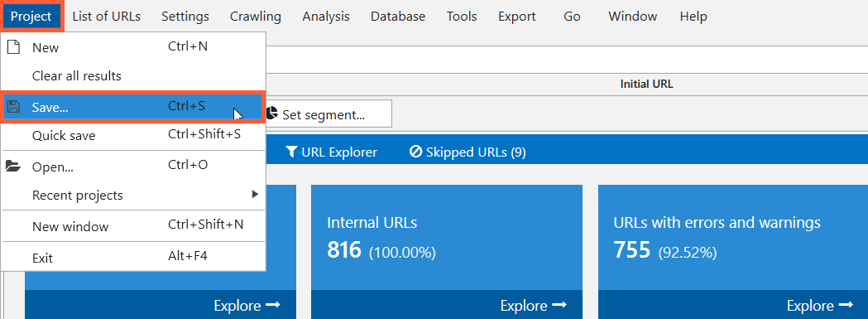Open the Project menu
This screenshot has height=319, width=868.
click(31, 17)
